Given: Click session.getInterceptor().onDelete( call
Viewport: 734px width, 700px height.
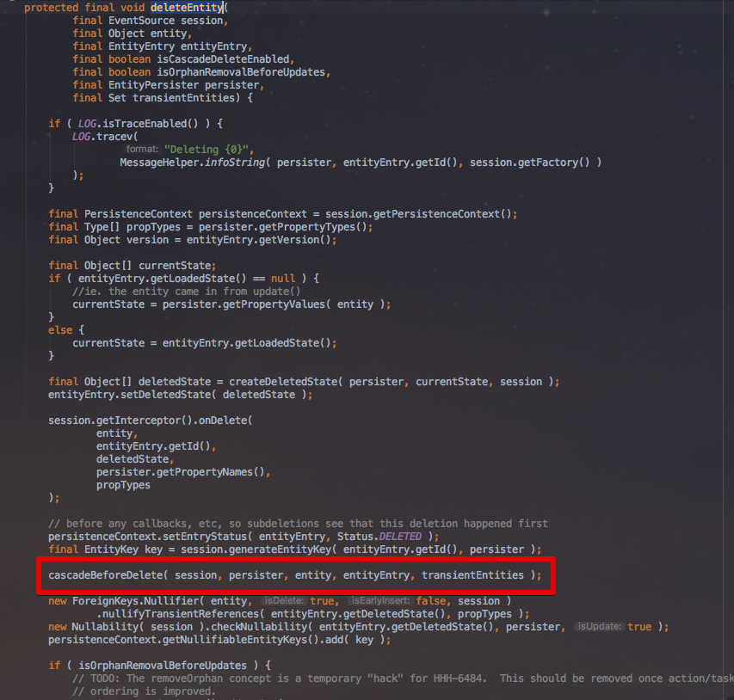Looking at the screenshot, I should (x=151, y=421).
